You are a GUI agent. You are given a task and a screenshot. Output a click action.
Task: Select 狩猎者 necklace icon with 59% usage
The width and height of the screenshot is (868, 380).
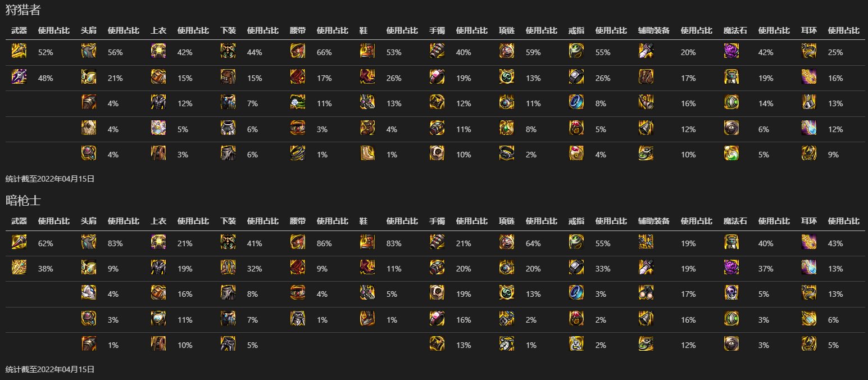(x=507, y=51)
